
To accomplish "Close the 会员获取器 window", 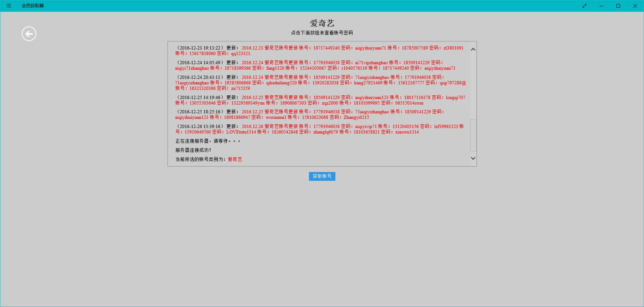I will (x=635, y=6).
